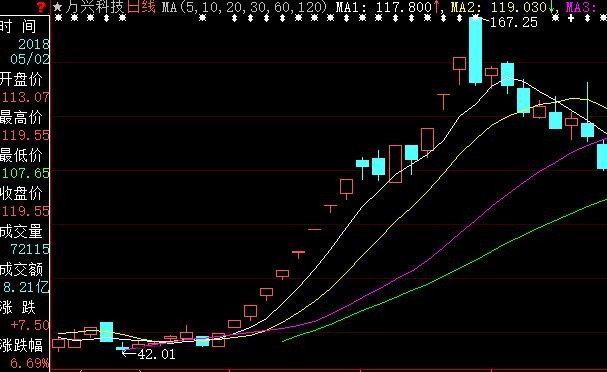Click the 最高价 label
This screenshot has height=372, width=607.
[21, 117]
